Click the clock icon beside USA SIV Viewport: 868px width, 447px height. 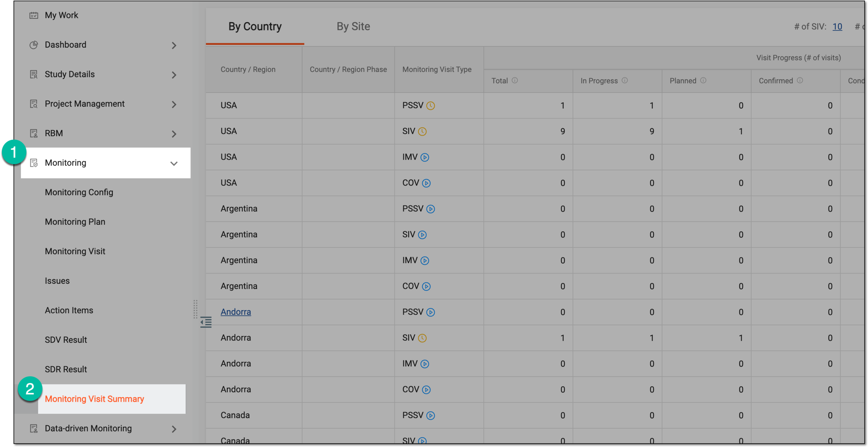422,132
